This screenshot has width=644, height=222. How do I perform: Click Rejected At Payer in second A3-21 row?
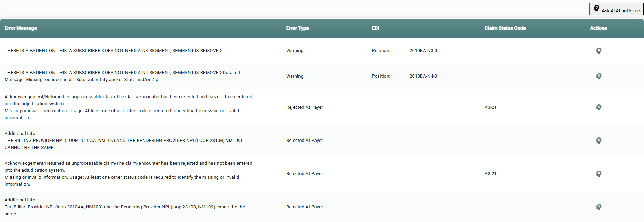(304, 174)
